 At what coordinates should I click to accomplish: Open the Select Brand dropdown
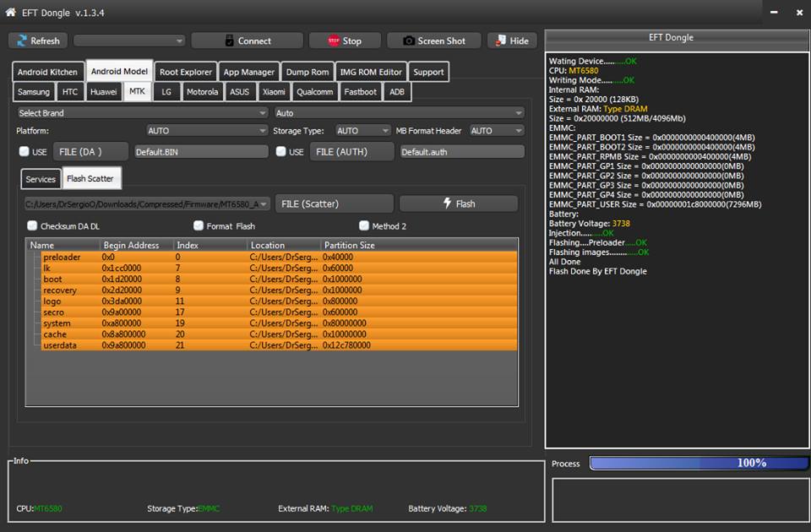coord(142,113)
